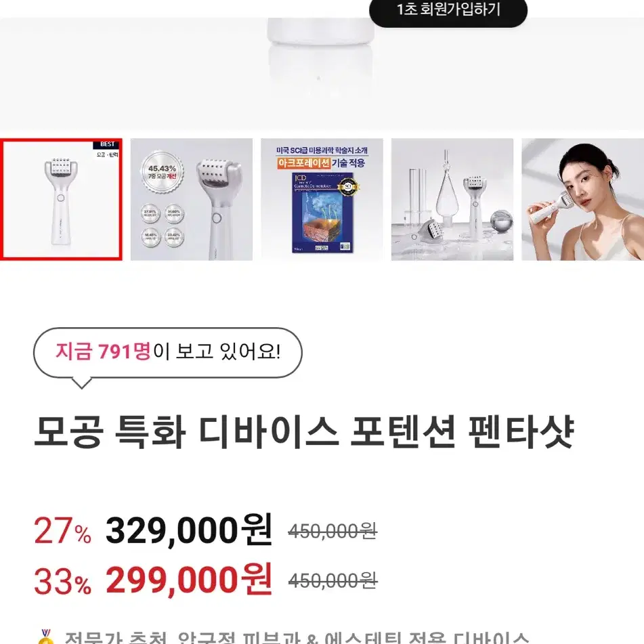
Task: Select the red 299,000원 member price
Action: pos(189,580)
